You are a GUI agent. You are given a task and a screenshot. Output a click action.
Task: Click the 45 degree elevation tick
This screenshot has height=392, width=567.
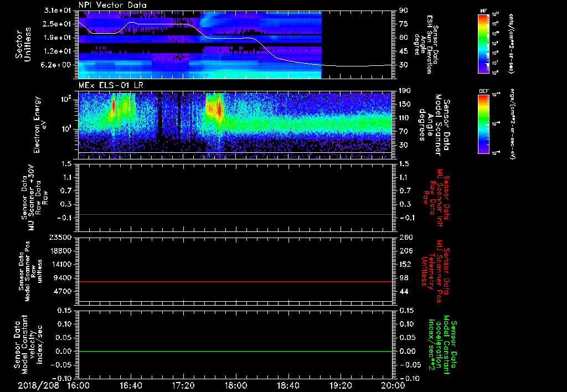pos(403,51)
